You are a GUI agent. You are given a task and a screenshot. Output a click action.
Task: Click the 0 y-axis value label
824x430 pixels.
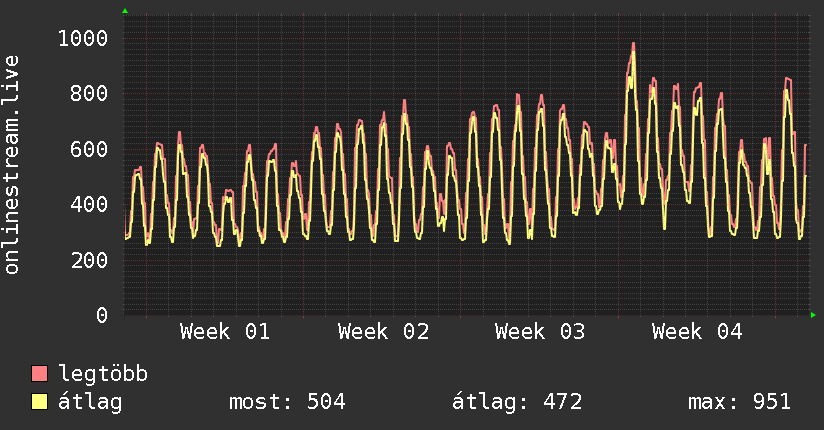tap(101, 315)
